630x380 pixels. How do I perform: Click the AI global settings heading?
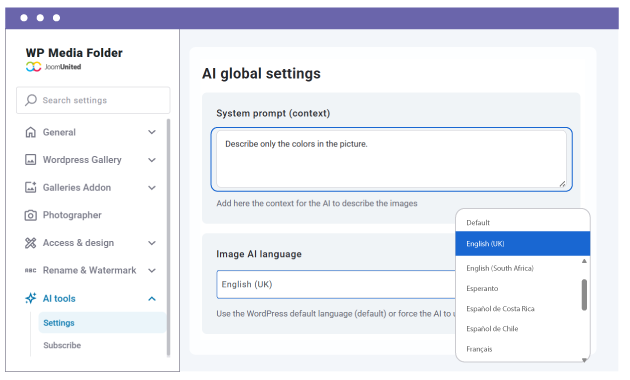pyautogui.click(x=261, y=74)
